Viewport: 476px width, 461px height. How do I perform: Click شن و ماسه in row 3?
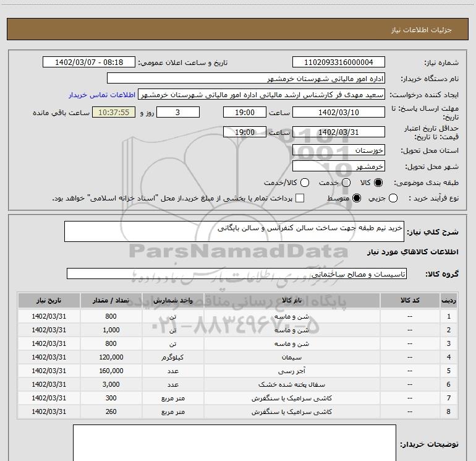(x=292, y=343)
